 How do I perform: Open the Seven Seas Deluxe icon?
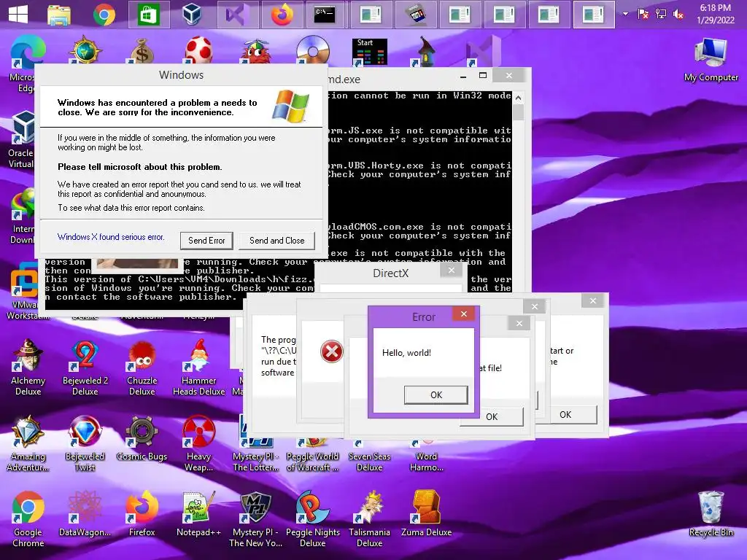pyautogui.click(x=369, y=456)
